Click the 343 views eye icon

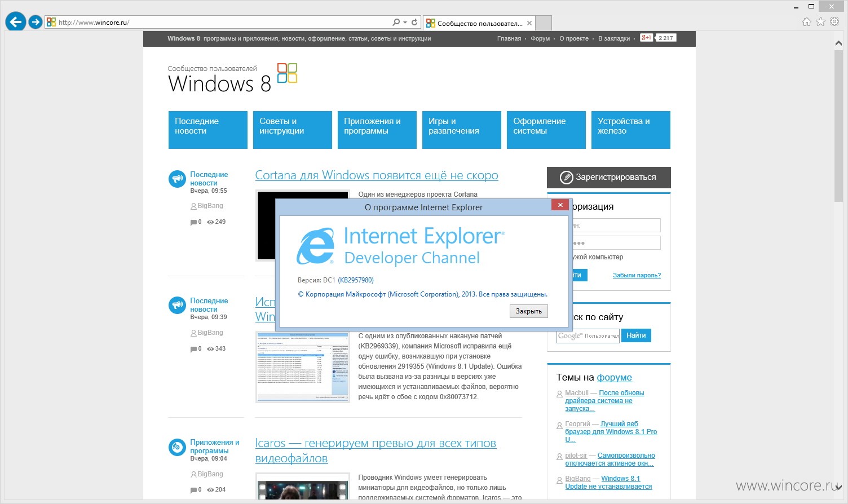pyautogui.click(x=210, y=349)
